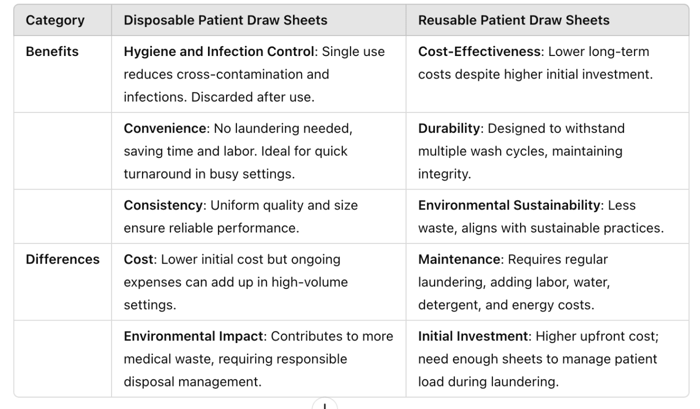Click the Environmental Sustainability heading
This screenshot has width=700, height=409.
[x=509, y=205]
